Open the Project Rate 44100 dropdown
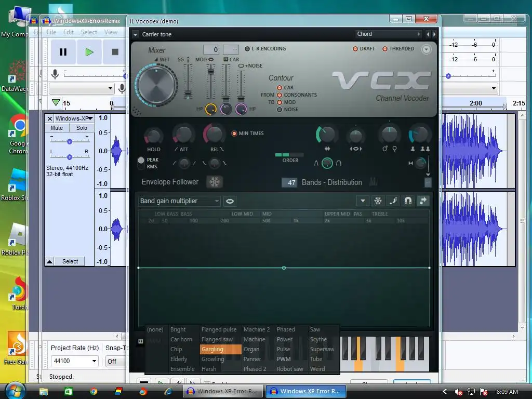Viewport: 532px width, 399px height. [74, 361]
